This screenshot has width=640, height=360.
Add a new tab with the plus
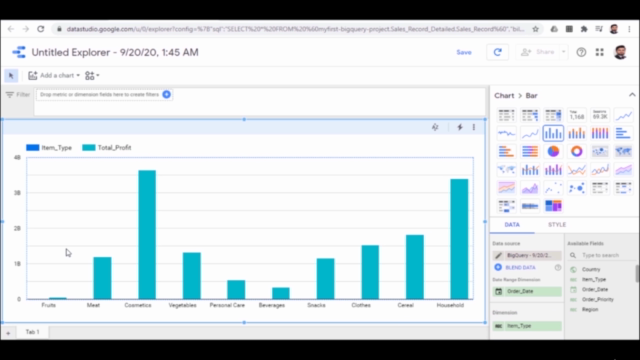coord(8,333)
